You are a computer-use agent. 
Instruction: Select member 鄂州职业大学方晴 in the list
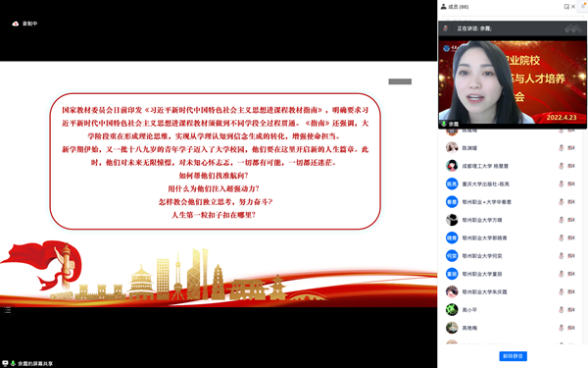coord(511,220)
